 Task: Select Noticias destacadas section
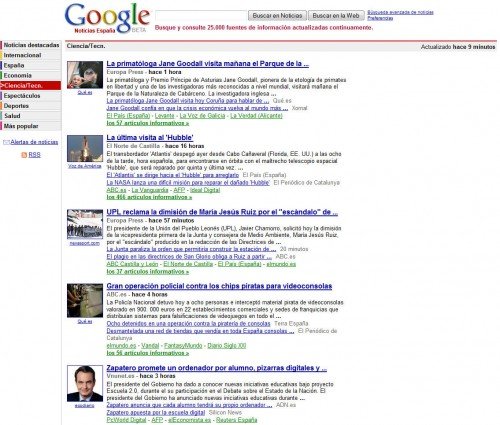click(x=31, y=45)
